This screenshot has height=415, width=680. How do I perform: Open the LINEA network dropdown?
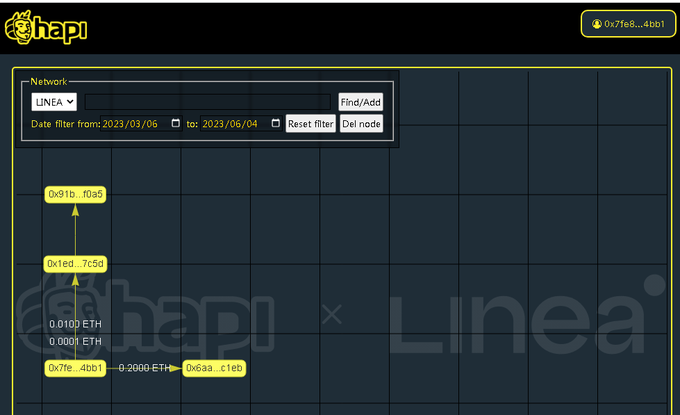pyautogui.click(x=54, y=102)
